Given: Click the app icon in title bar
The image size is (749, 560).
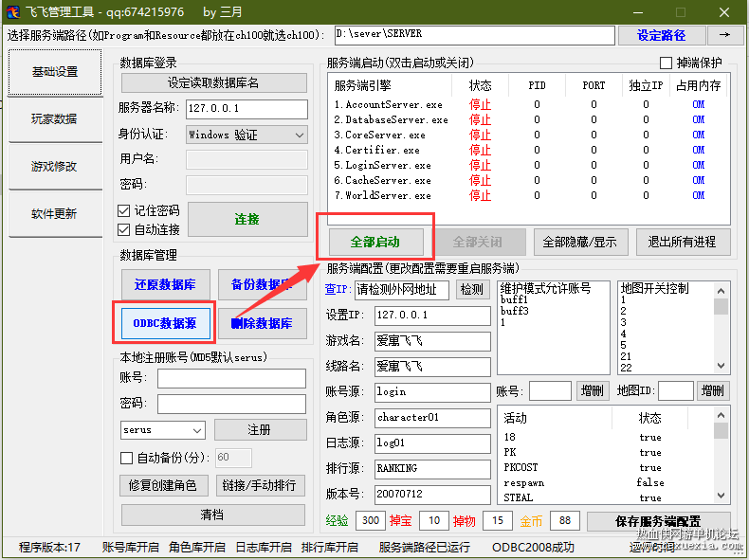Looking at the screenshot, I should [13, 12].
